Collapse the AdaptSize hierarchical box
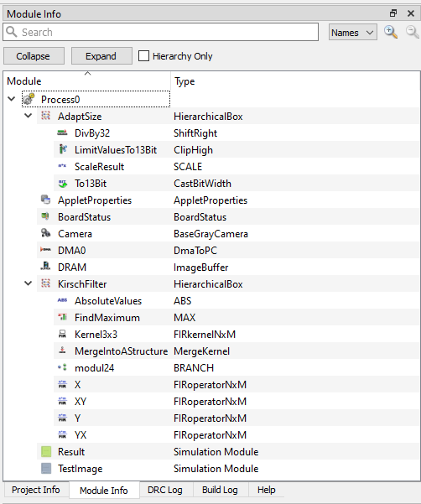 click(x=29, y=116)
